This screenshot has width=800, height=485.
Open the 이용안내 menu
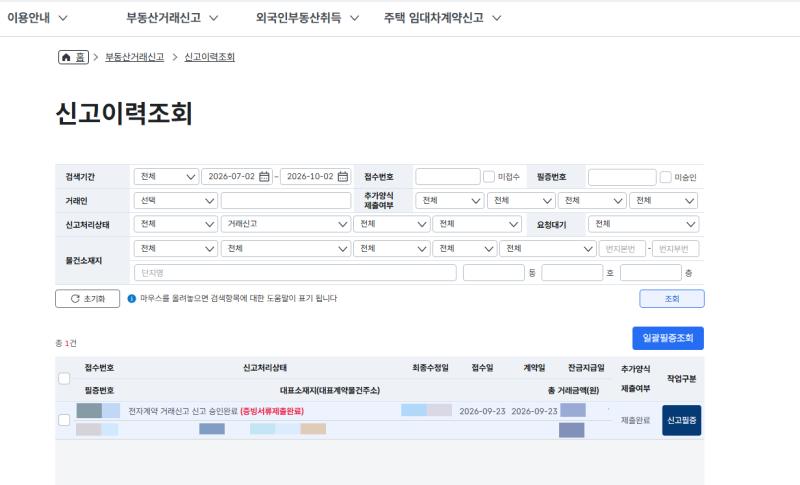click(37, 18)
